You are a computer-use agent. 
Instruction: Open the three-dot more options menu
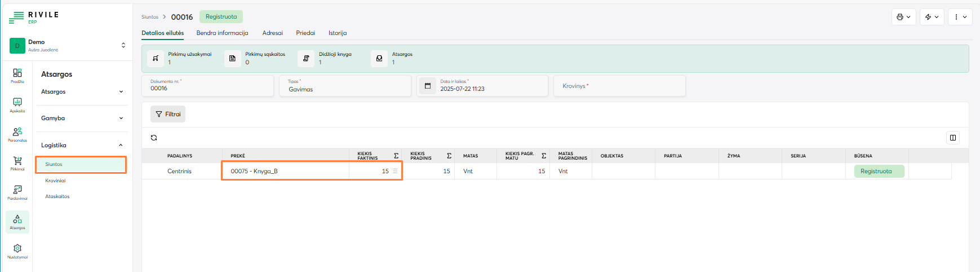tap(960, 17)
